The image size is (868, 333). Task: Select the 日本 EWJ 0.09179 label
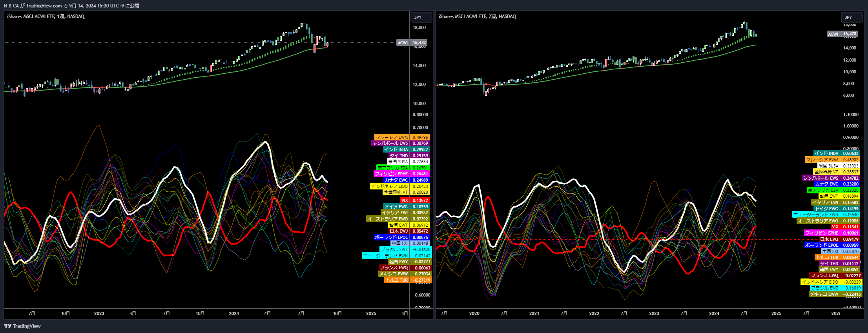click(839, 239)
